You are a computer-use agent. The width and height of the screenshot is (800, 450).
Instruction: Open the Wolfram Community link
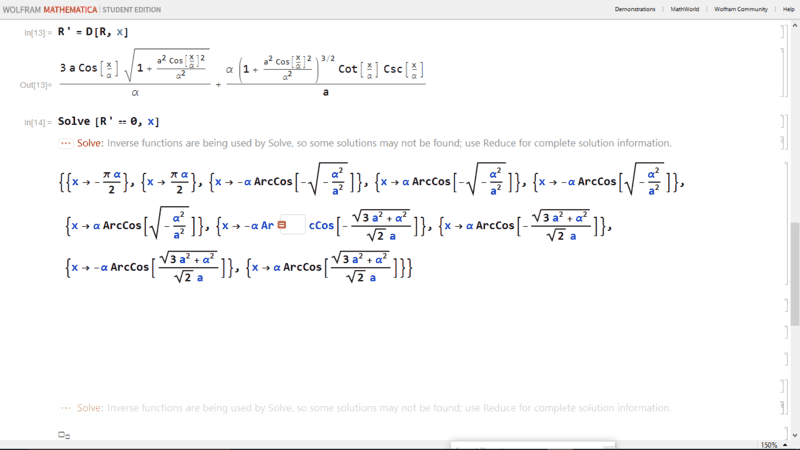pos(741,9)
